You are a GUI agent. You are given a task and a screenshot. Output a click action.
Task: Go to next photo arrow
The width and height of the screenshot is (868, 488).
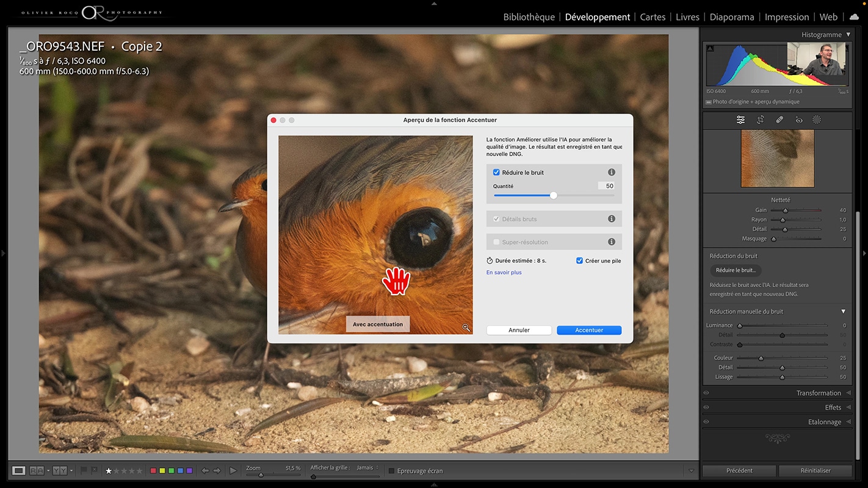(x=217, y=471)
